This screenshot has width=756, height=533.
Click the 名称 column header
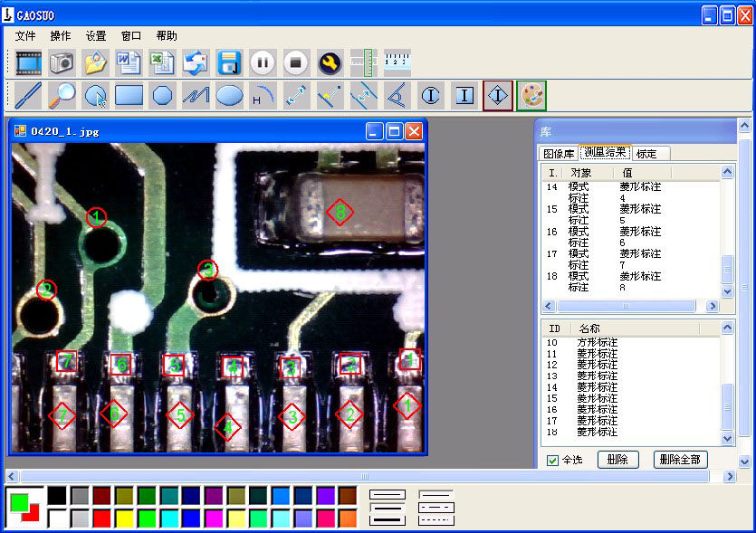(x=636, y=328)
